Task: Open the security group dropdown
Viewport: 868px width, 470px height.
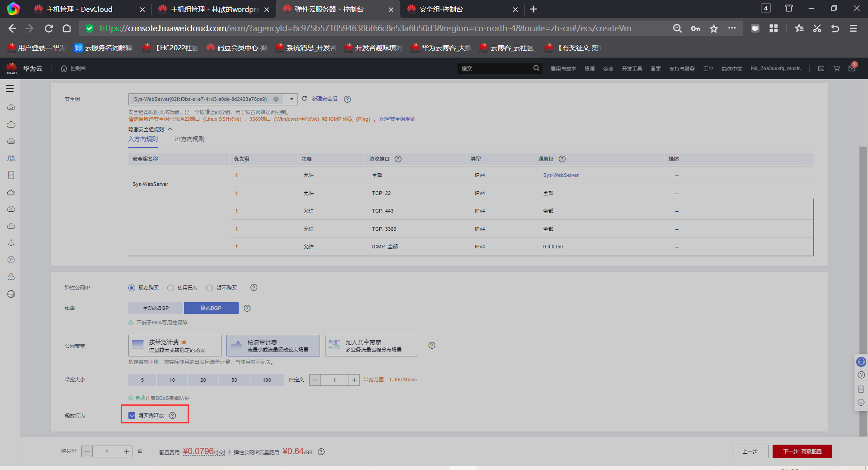Action: (x=292, y=99)
